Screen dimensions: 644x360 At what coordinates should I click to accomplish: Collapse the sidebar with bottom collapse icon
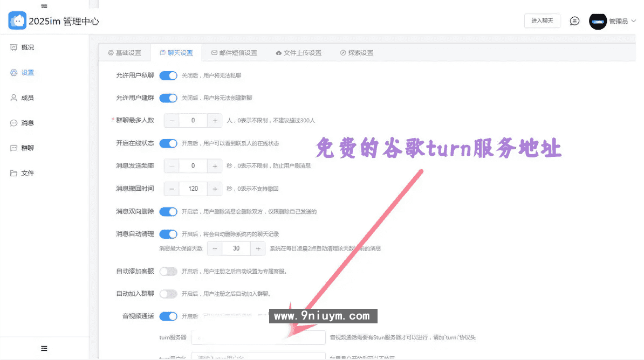pos(44,348)
